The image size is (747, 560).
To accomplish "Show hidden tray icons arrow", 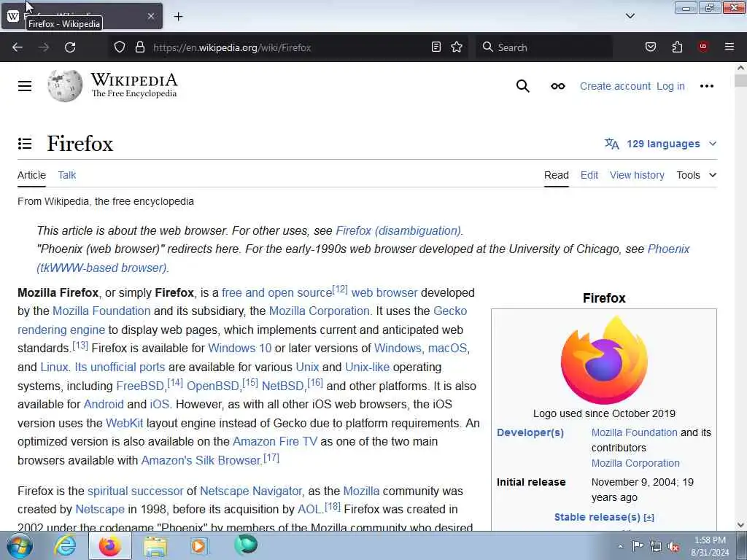I will (x=620, y=547).
